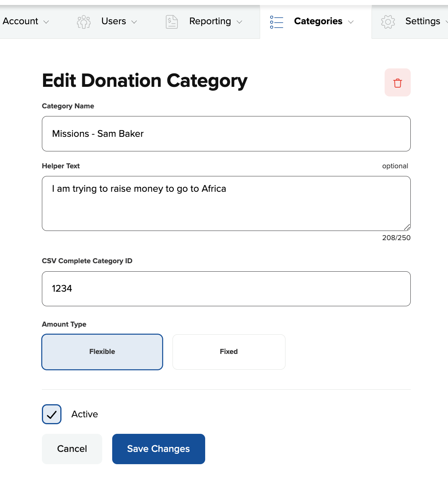Expand the Categories dropdown chevron

[351, 22]
